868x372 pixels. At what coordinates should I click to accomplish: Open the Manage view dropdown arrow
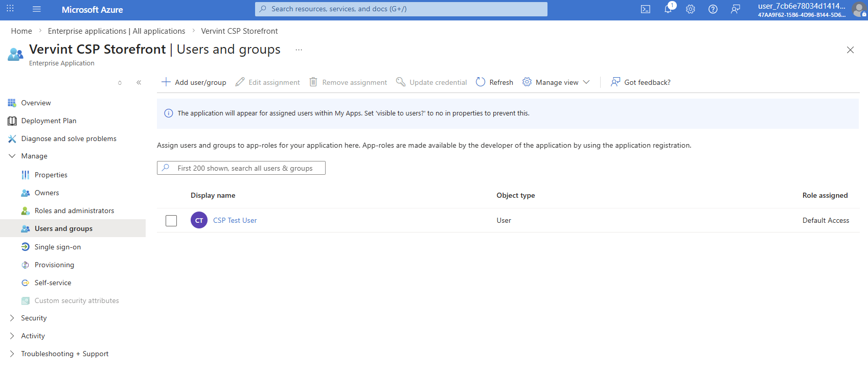coord(586,82)
